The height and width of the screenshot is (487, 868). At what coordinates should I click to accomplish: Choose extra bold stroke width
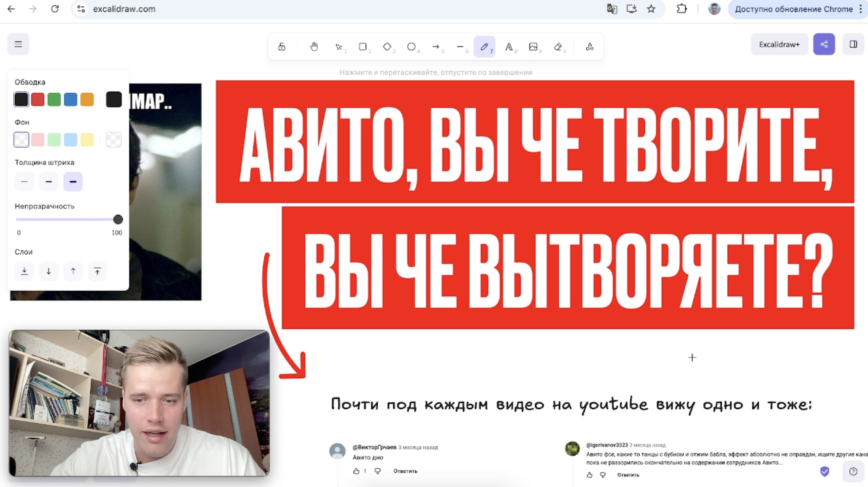pyautogui.click(x=73, y=181)
